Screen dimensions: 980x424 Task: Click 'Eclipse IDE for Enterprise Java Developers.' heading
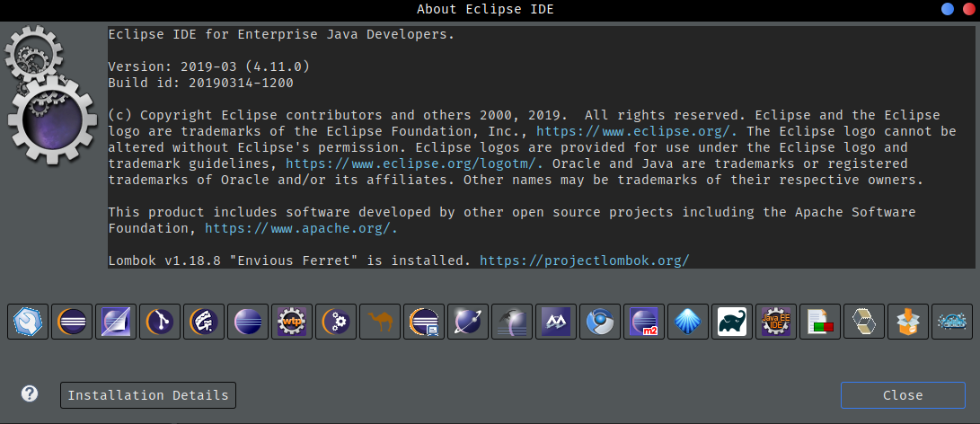(281, 34)
